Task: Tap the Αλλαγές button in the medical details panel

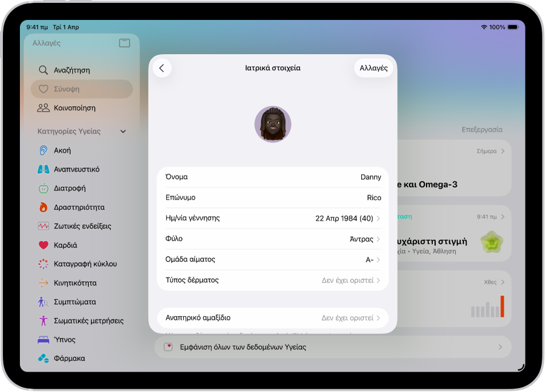Action: [x=373, y=68]
